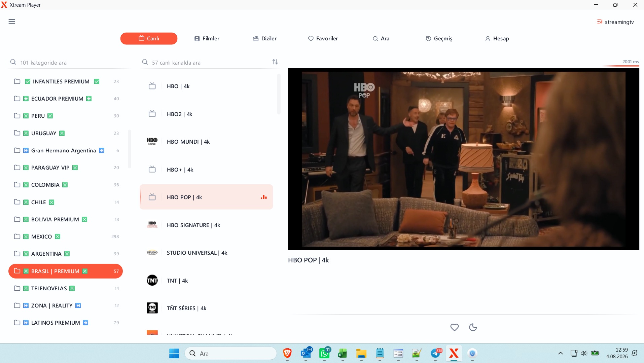Screen dimensions: 644x363
Task: Click the channel list scrollbar
Action: click(x=279, y=94)
